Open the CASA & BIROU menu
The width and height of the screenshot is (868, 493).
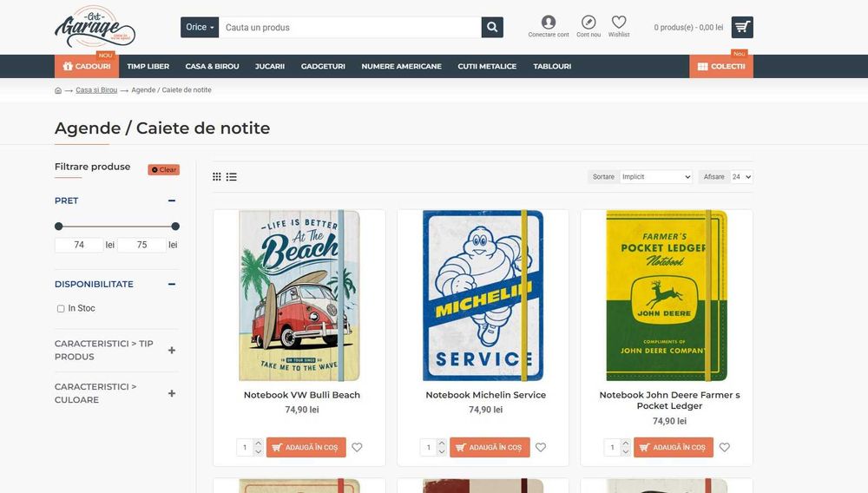click(212, 66)
